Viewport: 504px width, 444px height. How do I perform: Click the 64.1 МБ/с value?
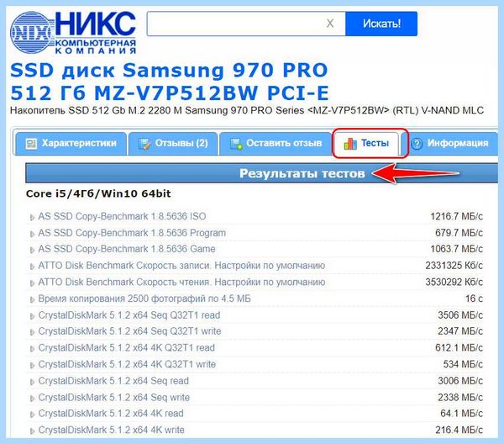pyautogui.click(x=461, y=413)
